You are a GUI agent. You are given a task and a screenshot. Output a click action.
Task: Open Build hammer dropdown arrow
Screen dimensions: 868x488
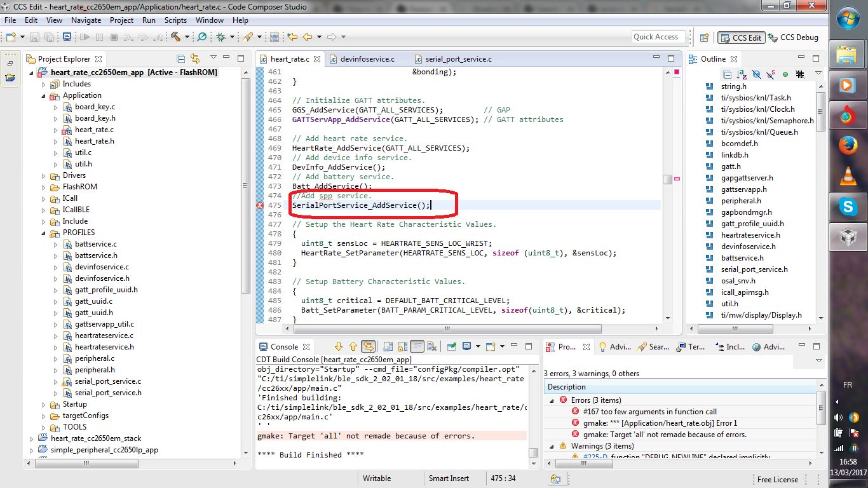pyautogui.click(x=187, y=37)
